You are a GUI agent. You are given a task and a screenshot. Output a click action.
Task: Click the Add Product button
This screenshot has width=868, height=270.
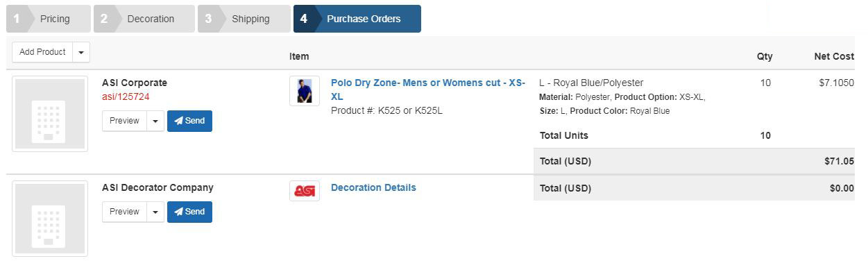[x=42, y=52]
